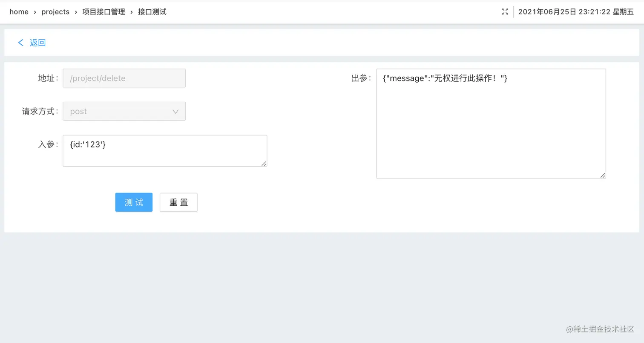The width and height of the screenshot is (644, 343).
Task: Click the 出参 label
Action: [x=362, y=78]
